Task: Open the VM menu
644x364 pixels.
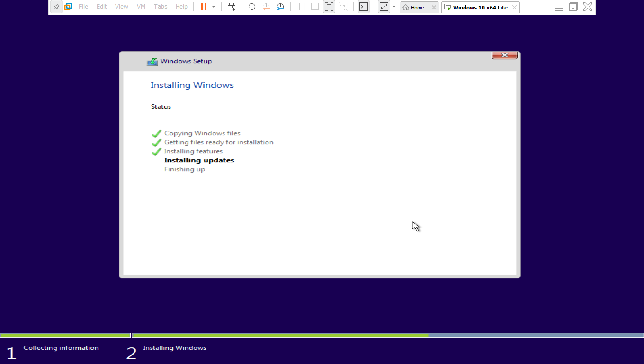Action: pyautogui.click(x=141, y=7)
